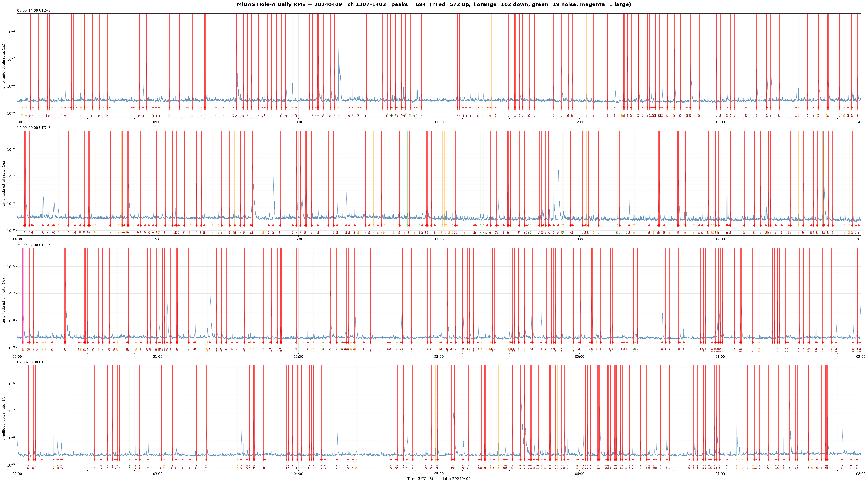This screenshot has height=483, width=868.
Task: Click the red peak label 542
Action: (x=101, y=467)
